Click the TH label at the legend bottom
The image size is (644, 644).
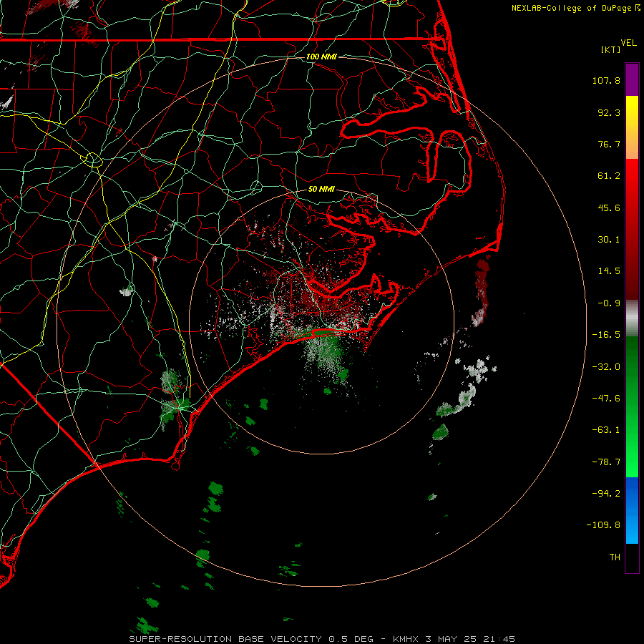point(615,557)
